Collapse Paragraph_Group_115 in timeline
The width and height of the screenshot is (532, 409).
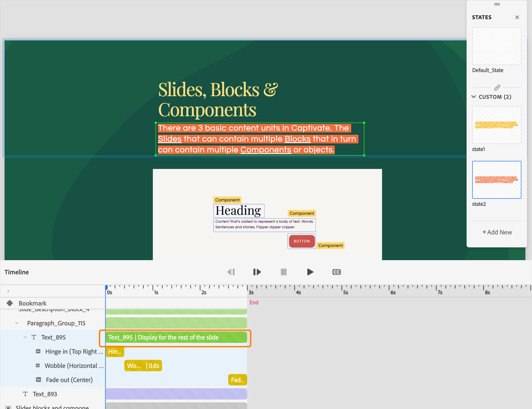pyautogui.click(x=17, y=323)
